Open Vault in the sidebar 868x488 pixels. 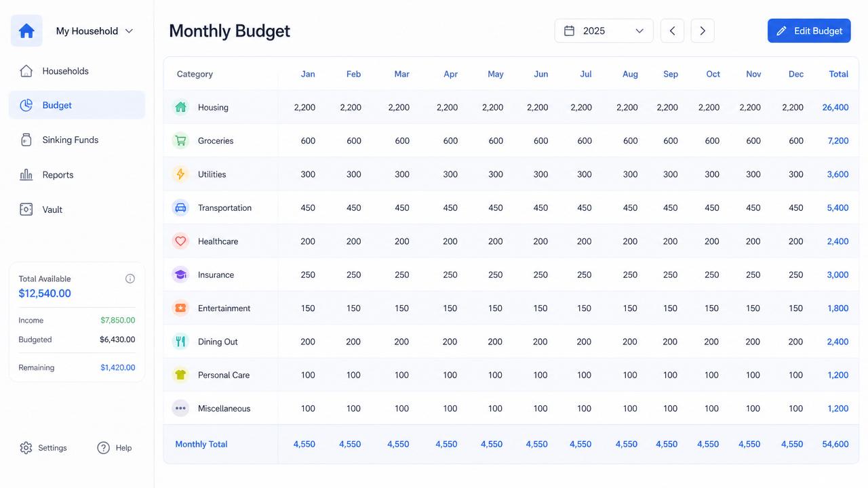77,209
